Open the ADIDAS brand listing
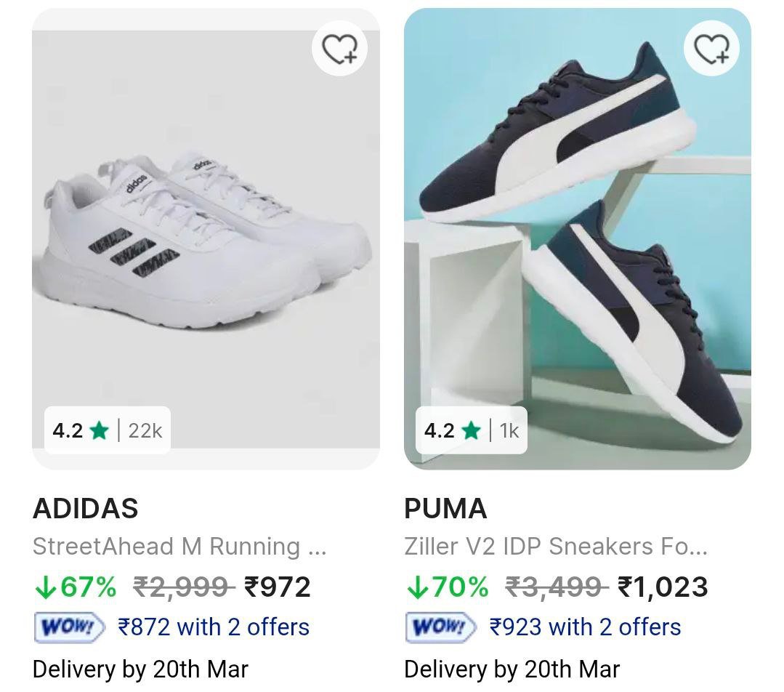The image size is (784, 692). pos(86,510)
